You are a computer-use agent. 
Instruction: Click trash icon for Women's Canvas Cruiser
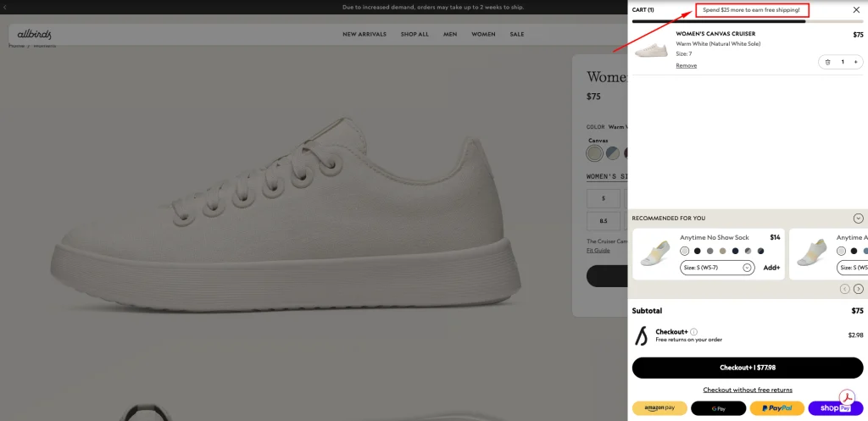pyautogui.click(x=827, y=62)
